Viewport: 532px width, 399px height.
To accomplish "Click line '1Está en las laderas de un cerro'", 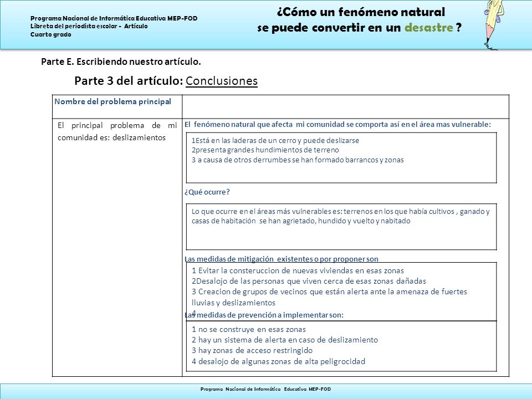I will pos(275,140).
